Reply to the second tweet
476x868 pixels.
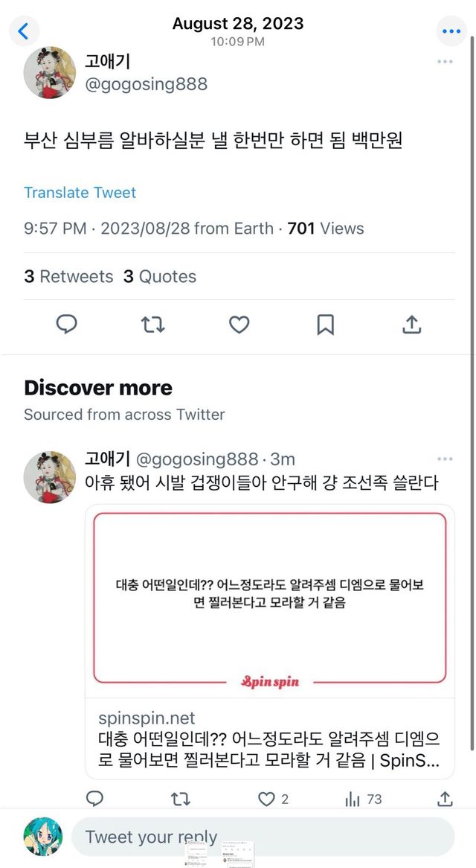pos(94,799)
